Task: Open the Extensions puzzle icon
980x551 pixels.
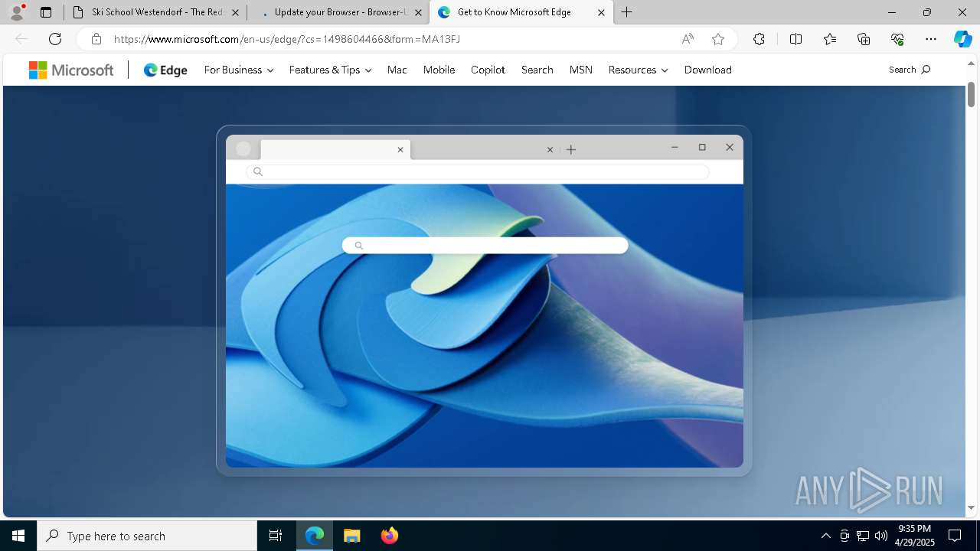Action: 759,39
